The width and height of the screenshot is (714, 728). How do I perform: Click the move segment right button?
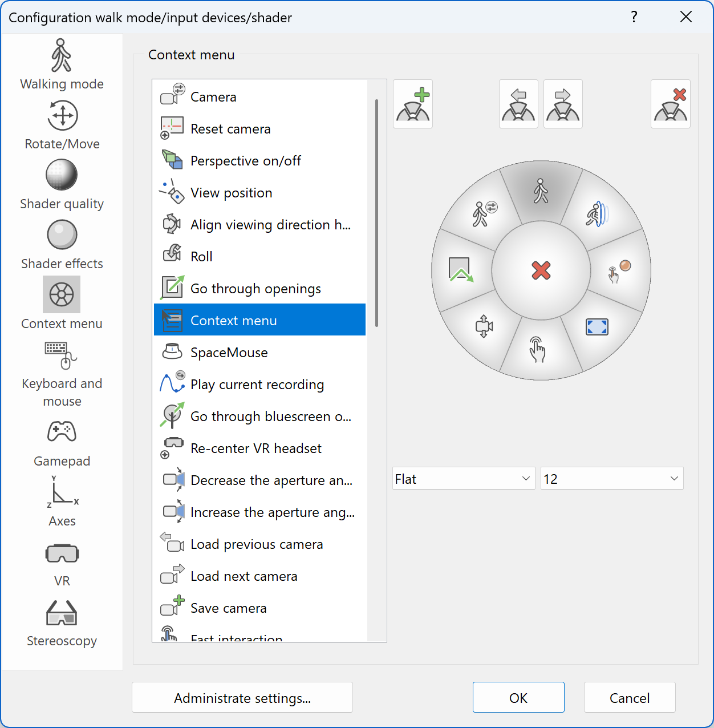pyautogui.click(x=563, y=104)
